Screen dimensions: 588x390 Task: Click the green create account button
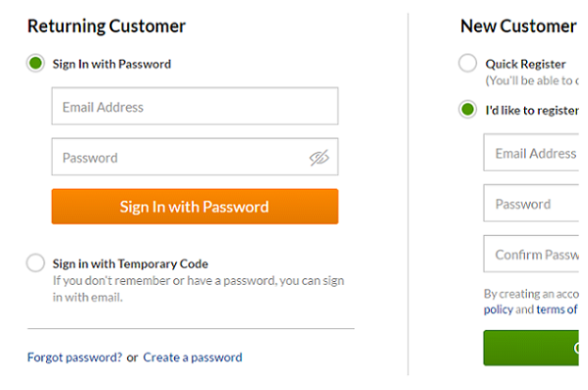pyautogui.click(x=531, y=348)
